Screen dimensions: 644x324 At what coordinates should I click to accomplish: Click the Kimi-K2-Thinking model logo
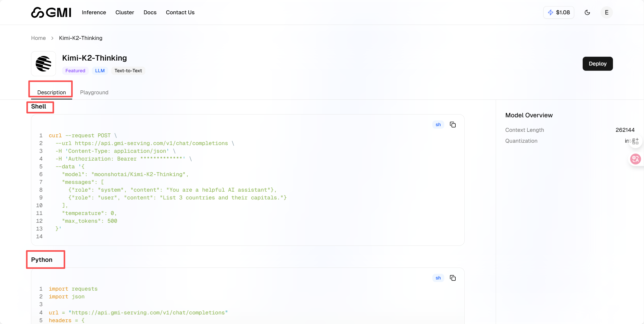(x=43, y=64)
